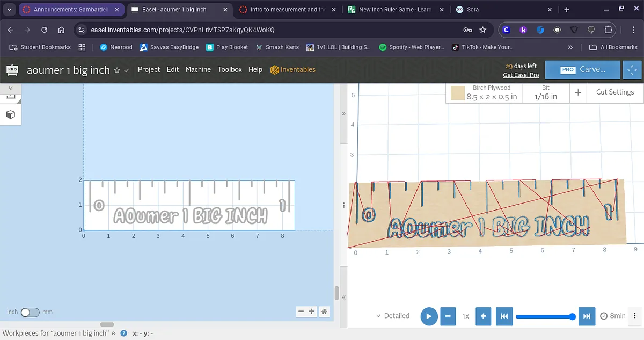Open the 3D cube shapes library
644x340 pixels.
(10, 114)
